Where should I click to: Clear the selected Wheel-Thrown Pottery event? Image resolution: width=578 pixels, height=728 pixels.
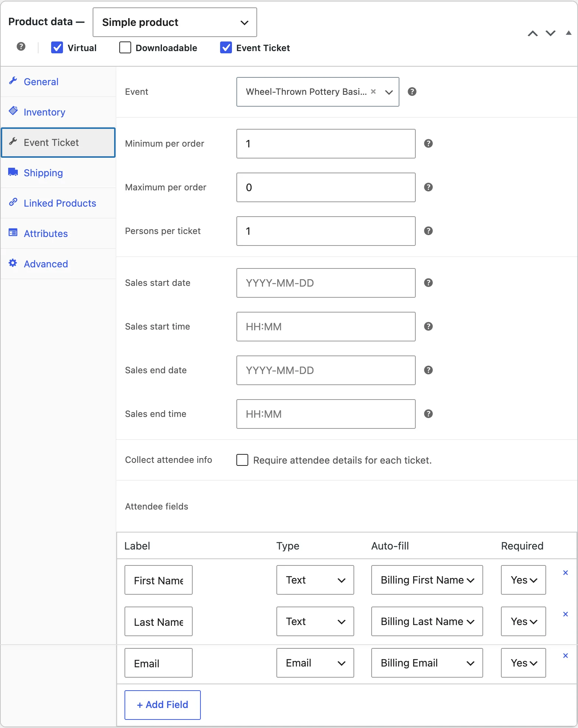tap(373, 91)
